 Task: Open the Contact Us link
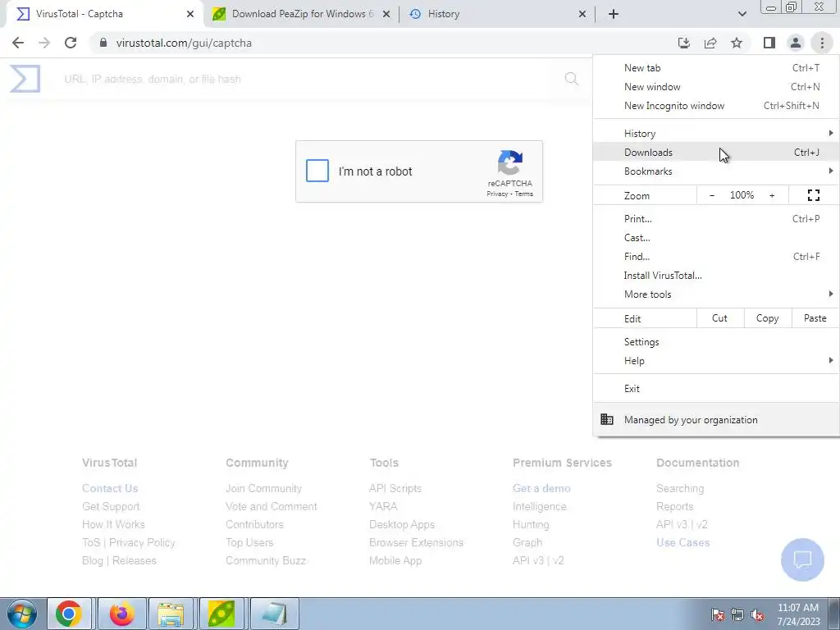(110, 489)
